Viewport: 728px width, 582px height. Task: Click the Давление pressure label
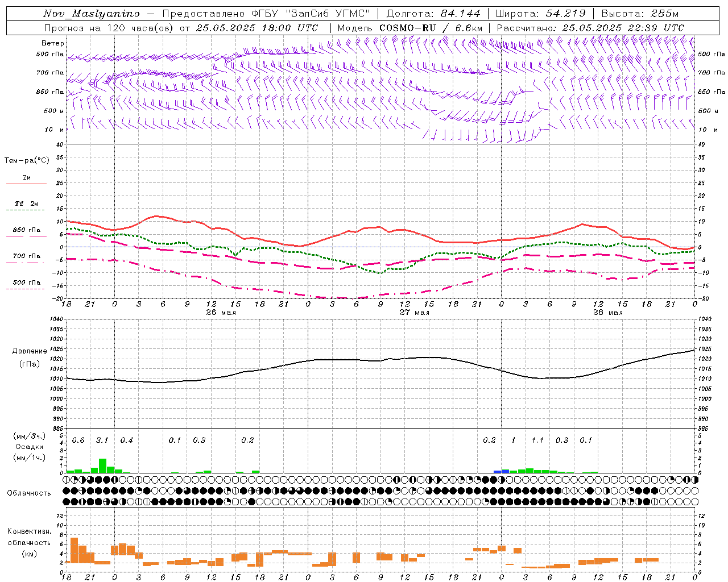point(30,351)
